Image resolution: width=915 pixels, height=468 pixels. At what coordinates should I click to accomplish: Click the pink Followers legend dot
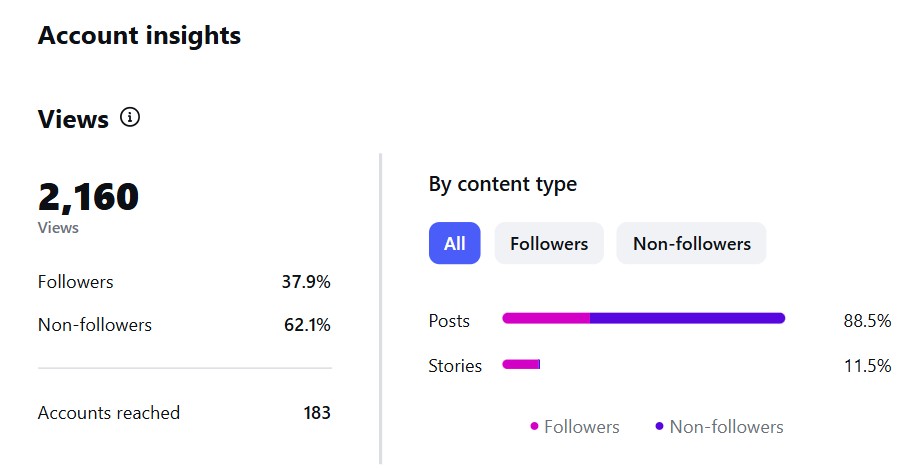click(534, 427)
